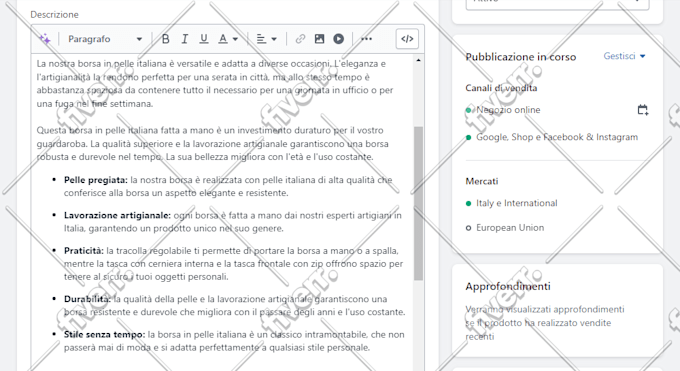680x371 pixels.
Task: Click the Descrizione field label
Action: click(54, 15)
